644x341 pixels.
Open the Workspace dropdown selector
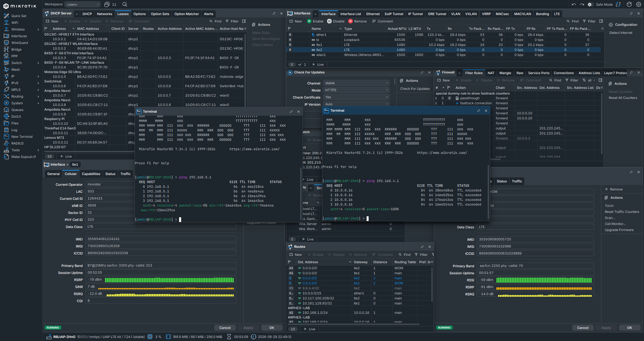point(83,4)
